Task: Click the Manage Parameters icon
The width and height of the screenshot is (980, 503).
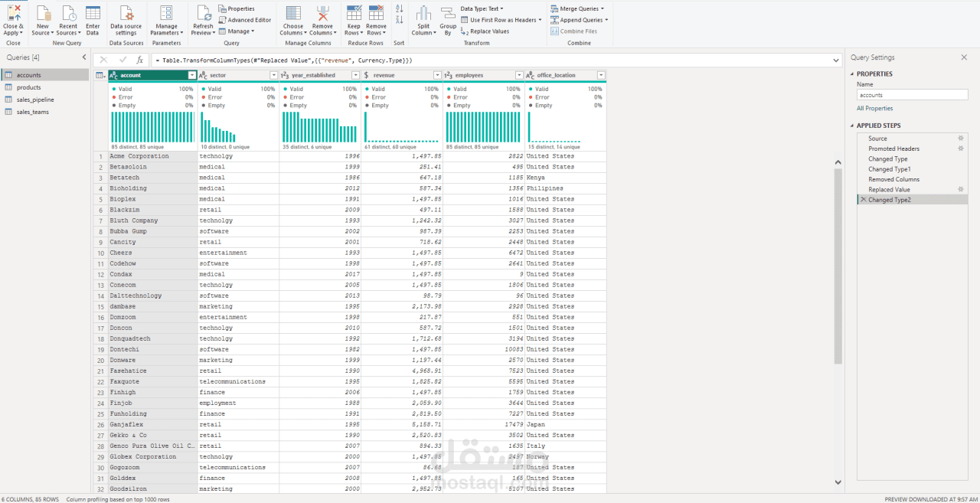Action: point(166,13)
